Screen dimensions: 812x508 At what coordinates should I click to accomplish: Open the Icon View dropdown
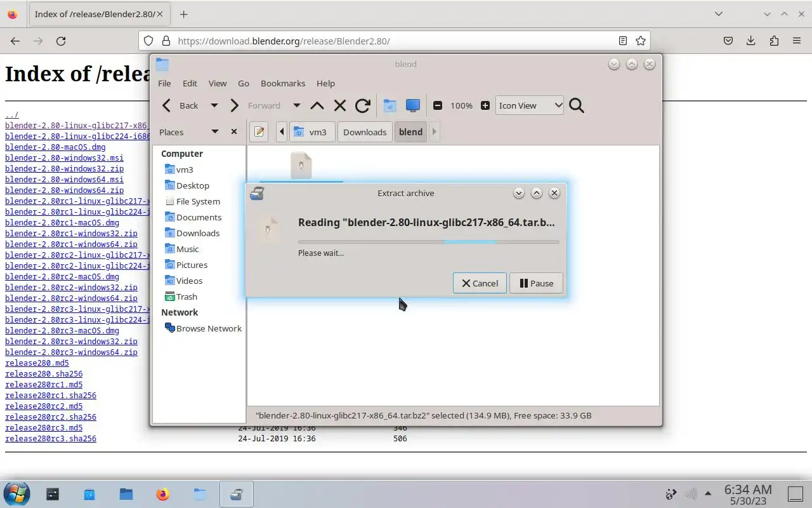(530, 105)
